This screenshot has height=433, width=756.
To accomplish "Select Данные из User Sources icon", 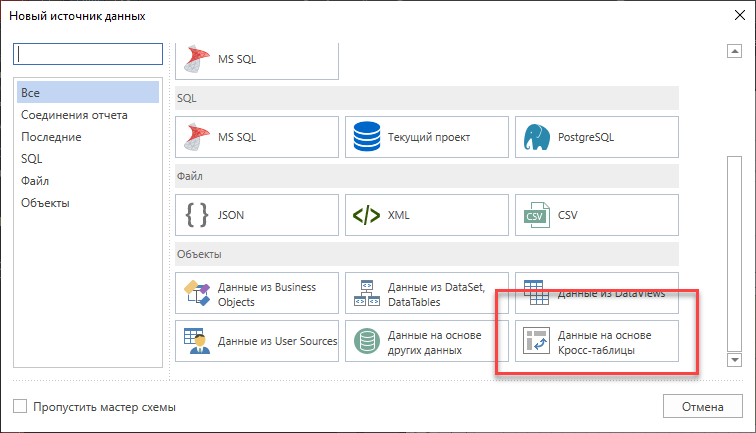I will (196, 342).
